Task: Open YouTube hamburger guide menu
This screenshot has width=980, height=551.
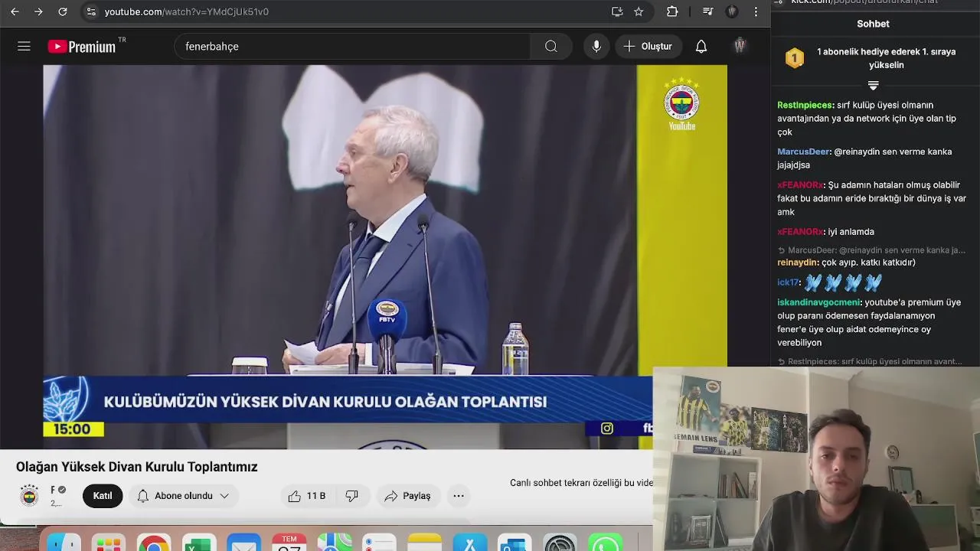Action: 24,47
